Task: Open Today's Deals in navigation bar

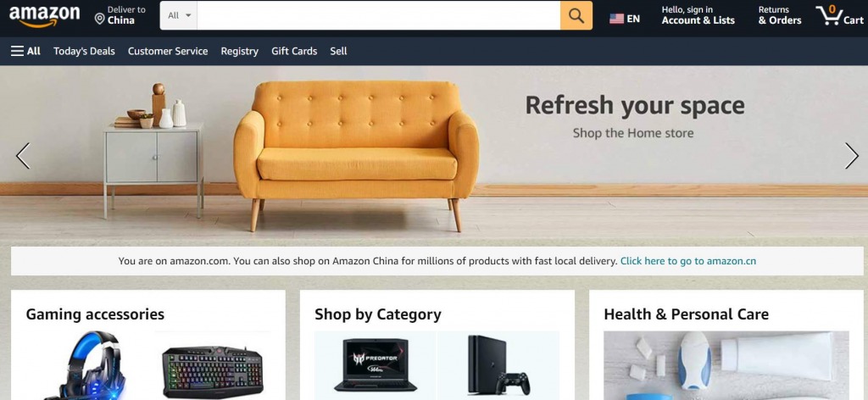Action: (x=84, y=51)
